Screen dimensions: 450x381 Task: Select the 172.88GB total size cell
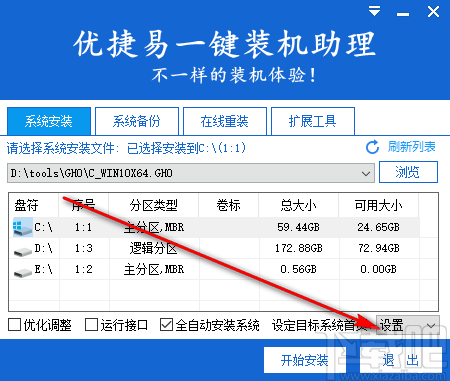click(x=298, y=248)
